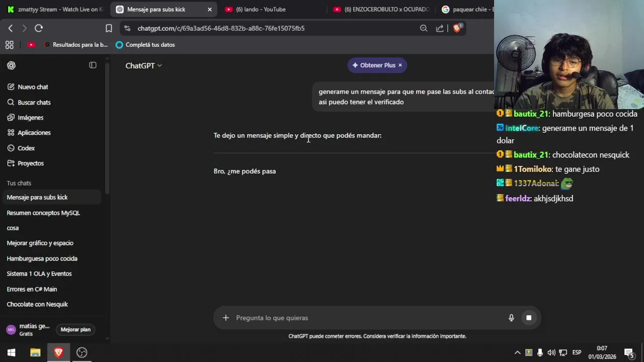Open the matias account profile menu
This screenshot has height=362, width=644.
click(28, 330)
